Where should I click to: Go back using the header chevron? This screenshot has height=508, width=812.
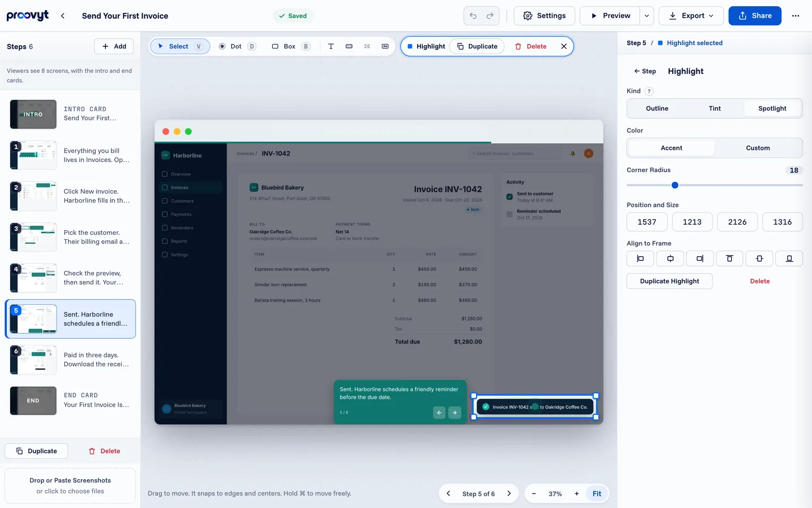pyautogui.click(x=63, y=16)
